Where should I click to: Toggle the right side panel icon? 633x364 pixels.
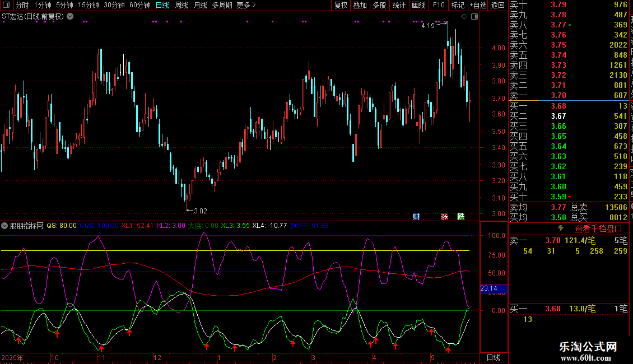click(474, 17)
